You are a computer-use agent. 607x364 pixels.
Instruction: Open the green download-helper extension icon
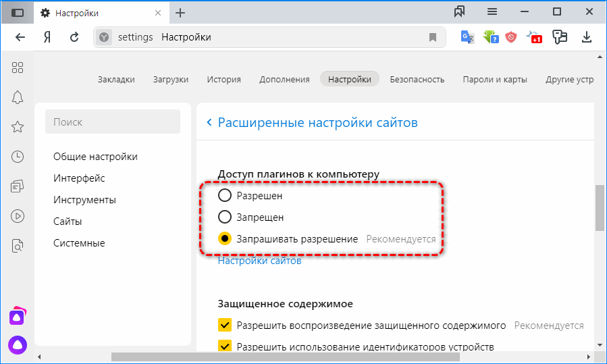(491, 37)
